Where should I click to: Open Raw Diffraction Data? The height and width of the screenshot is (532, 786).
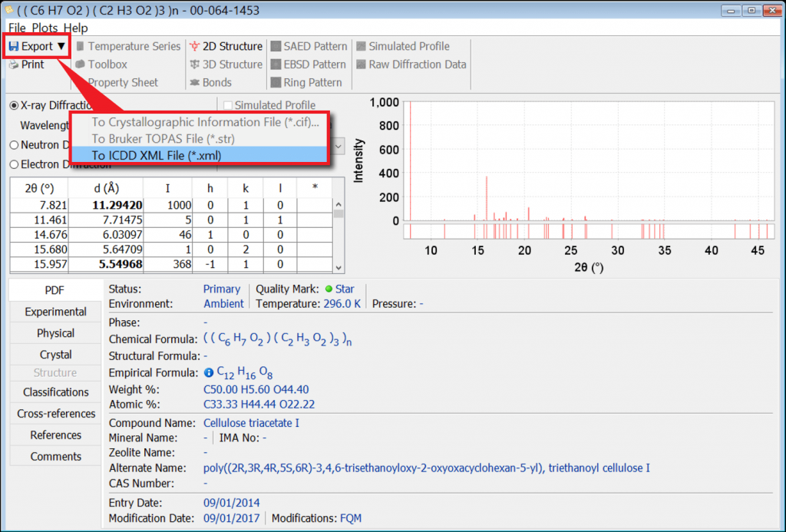(411, 64)
